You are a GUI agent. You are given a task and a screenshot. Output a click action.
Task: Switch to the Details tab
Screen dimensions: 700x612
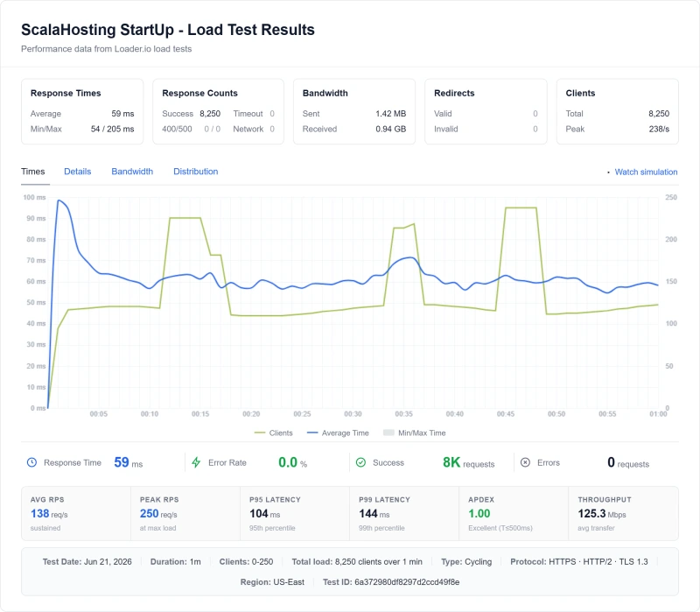[x=78, y=172]
